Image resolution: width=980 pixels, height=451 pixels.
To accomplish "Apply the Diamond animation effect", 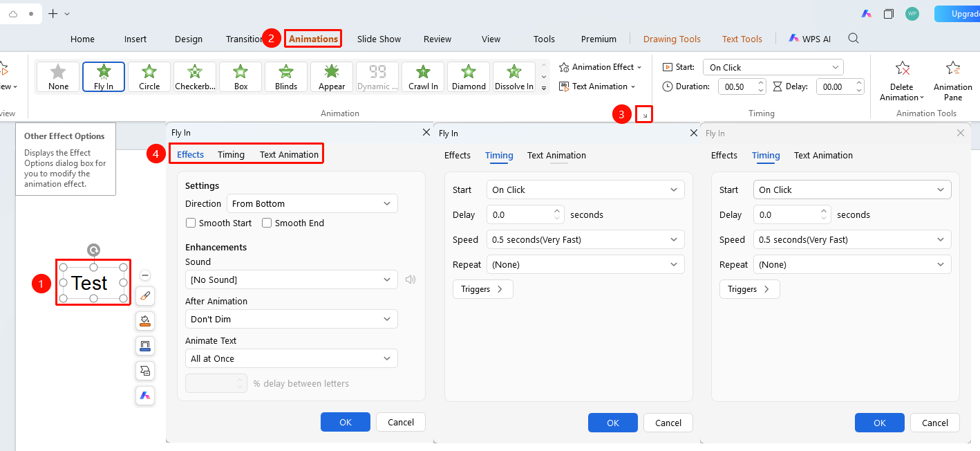I will tap(469, 77).
